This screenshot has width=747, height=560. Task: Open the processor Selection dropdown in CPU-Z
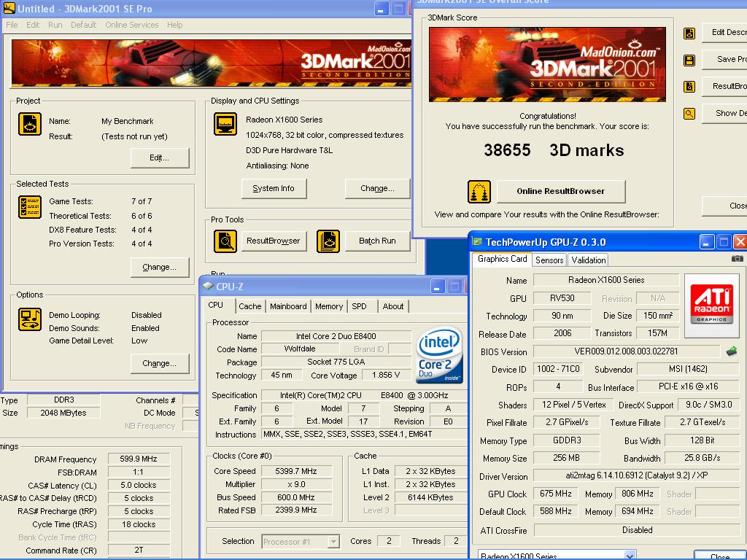[x=333, y=542]
